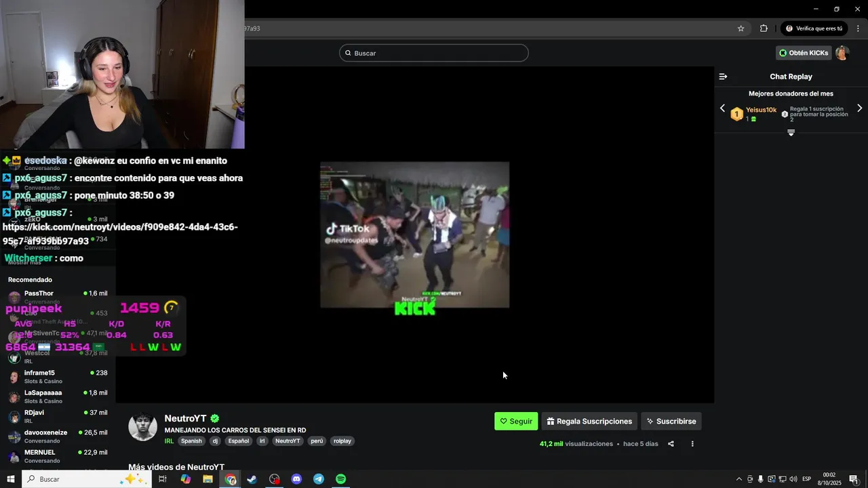Viewport: 868px width, 488px height.
Task: Open recommended channel PassThor
Action: point(58,297)
